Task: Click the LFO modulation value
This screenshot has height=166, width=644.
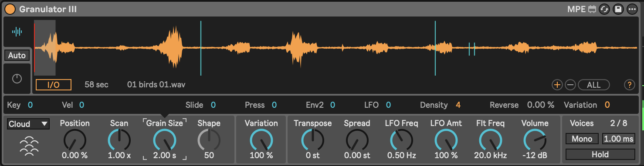Action: [x=388, y=105]
